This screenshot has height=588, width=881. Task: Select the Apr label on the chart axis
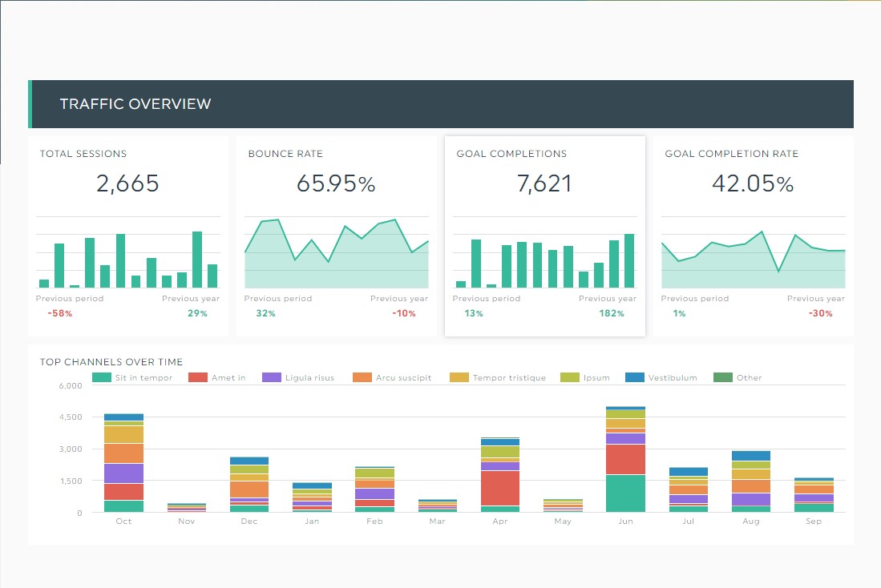point(500,522)
